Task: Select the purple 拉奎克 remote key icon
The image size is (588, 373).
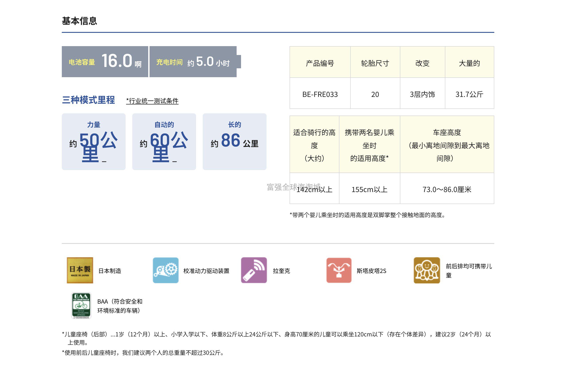Action: click(254, 270)
